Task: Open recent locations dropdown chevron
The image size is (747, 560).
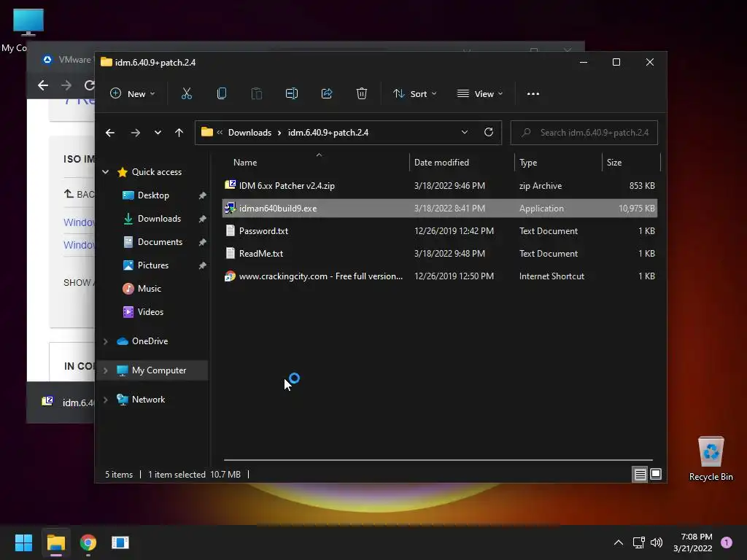Action: coord(158,133)
